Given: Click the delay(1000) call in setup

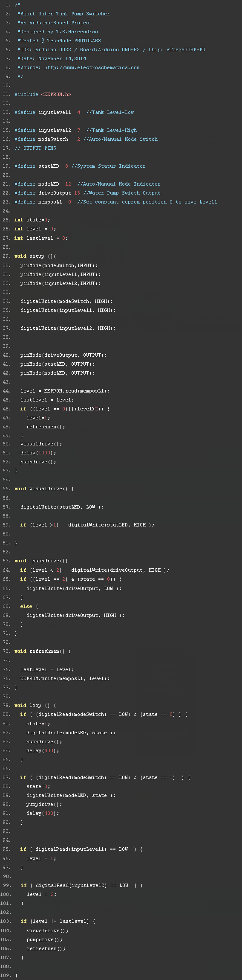Looking at the screenshot, I should coord(38,453).
